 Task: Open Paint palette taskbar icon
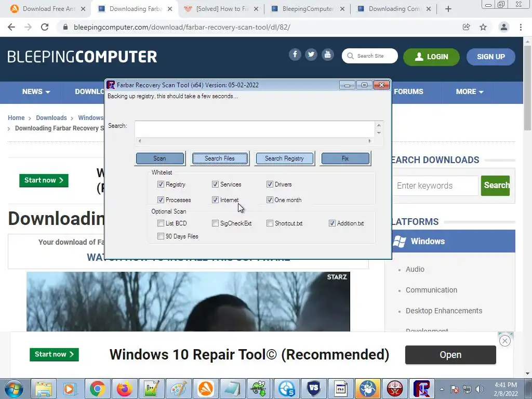pyautogui.click(x=179, y=389)
